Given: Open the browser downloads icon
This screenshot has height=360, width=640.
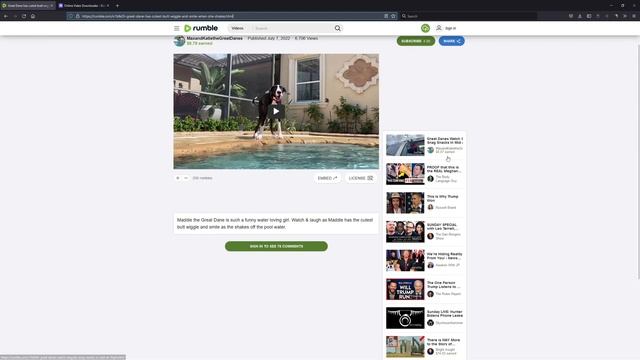Looking at the screenshot, I should coord(580,16).
